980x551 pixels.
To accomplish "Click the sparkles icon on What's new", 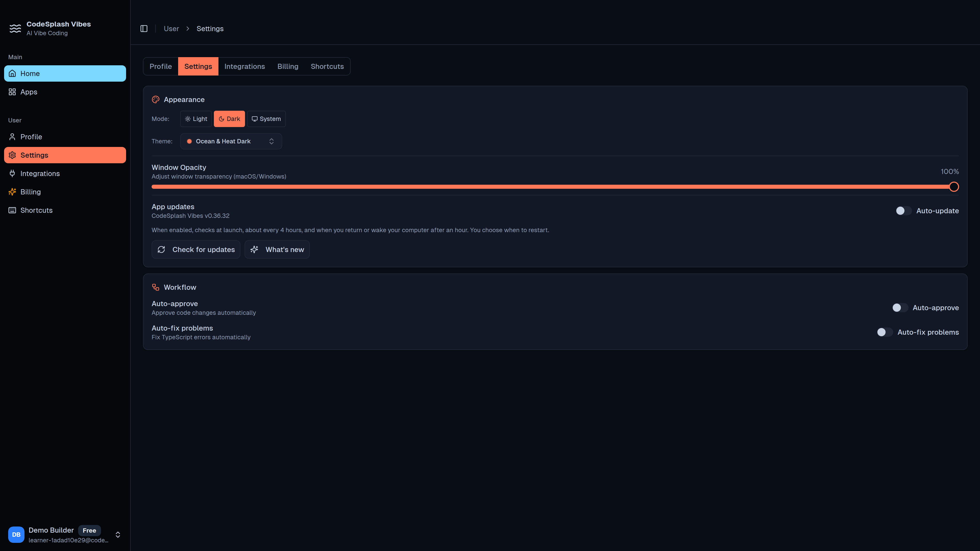I will [254, 249].
